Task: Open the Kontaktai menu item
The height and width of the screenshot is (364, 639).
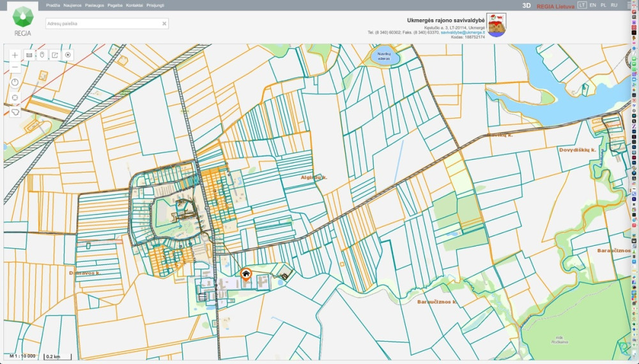Action: 134,5
